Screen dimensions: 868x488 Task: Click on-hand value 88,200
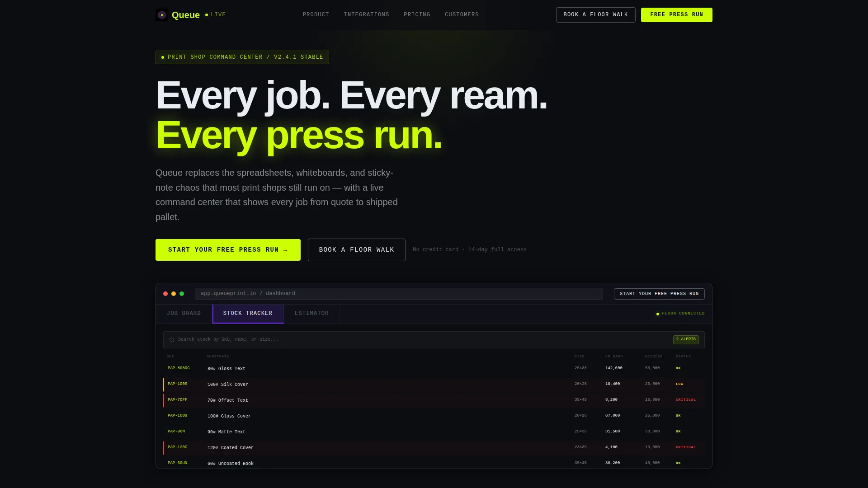613,463
